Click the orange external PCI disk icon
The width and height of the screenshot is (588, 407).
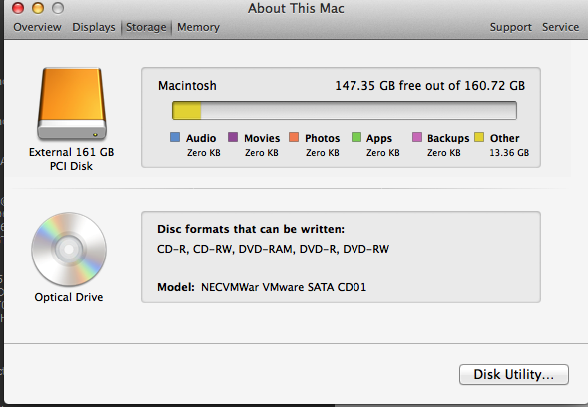point(72,104)
